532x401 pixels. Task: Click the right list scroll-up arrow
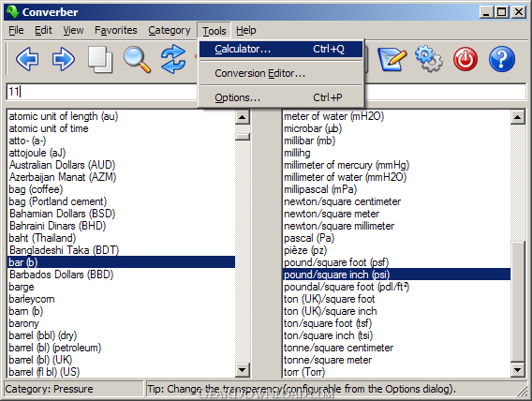[x=518, y=117]
